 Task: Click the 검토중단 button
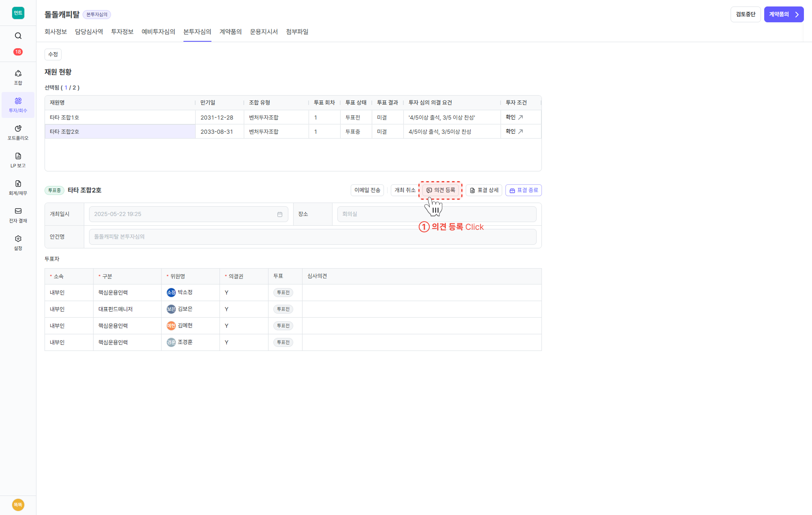click(x=745, y=14)
